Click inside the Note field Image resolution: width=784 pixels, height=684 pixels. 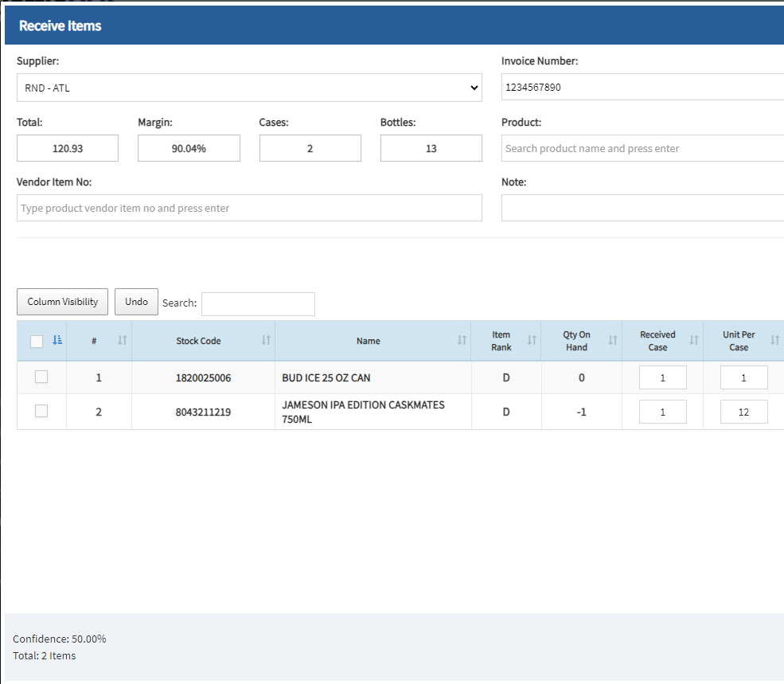click(642, 208)
